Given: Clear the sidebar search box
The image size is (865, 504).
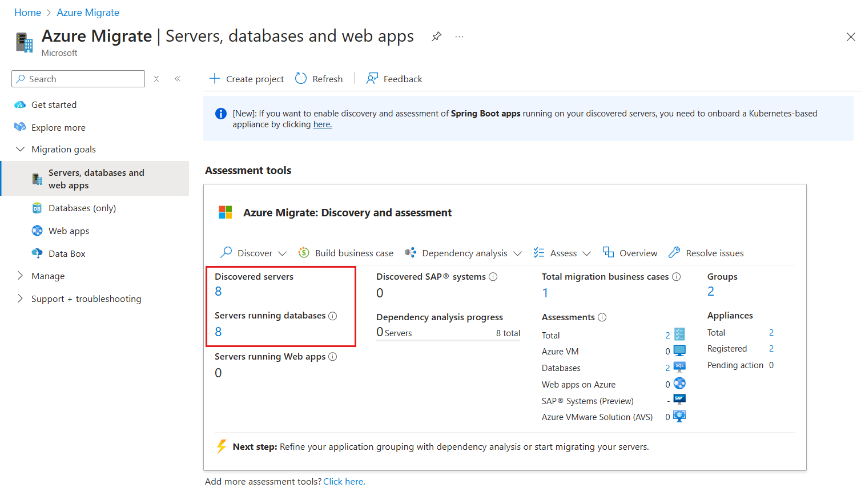Looking at the screenshot, I should click(156, 79).
